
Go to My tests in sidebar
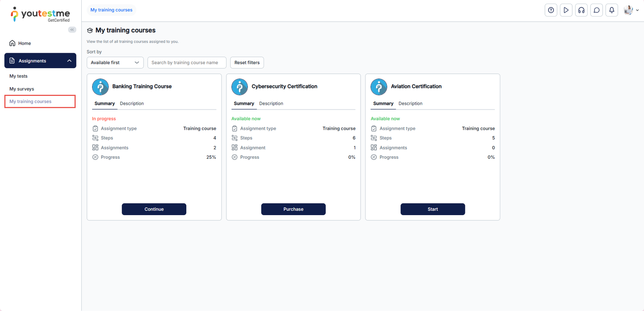coord(19,76)
